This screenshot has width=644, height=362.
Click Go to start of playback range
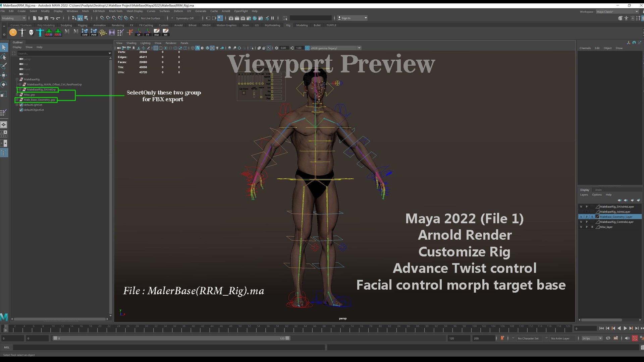(x=601, y=328)
